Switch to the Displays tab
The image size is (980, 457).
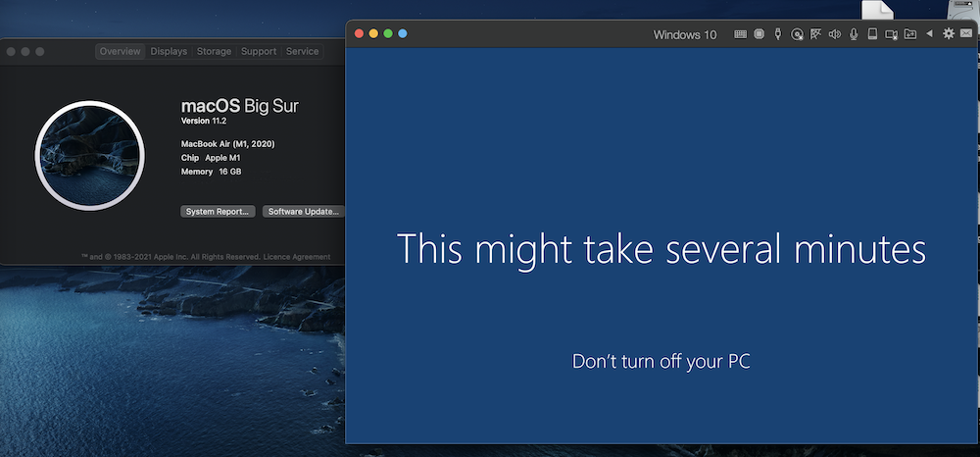pos(169,51)
